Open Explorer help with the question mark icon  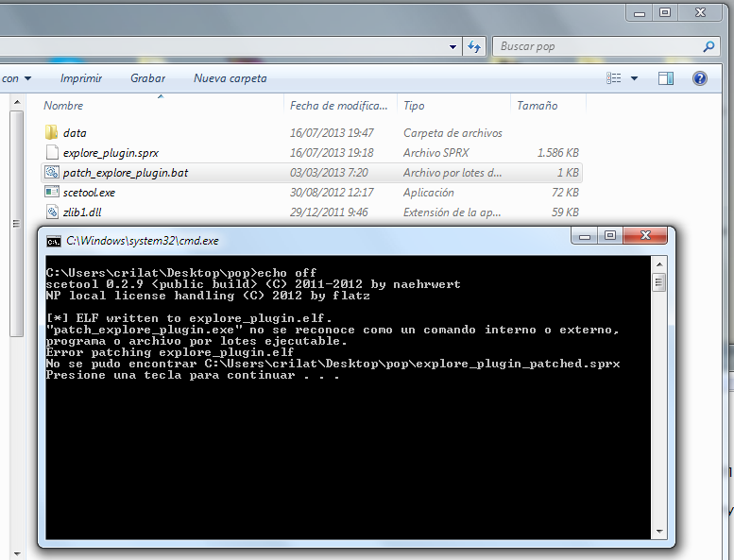tap(700, 78)
